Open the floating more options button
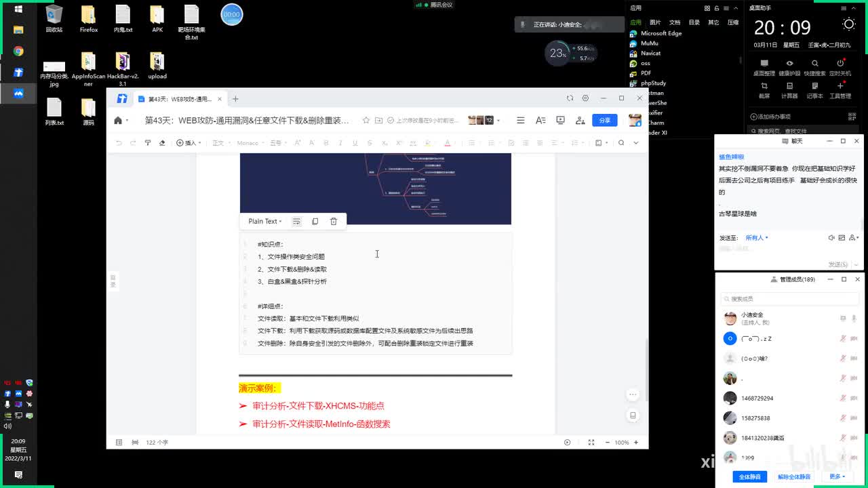Screen dimensions: 868x488 coord(633,394)
